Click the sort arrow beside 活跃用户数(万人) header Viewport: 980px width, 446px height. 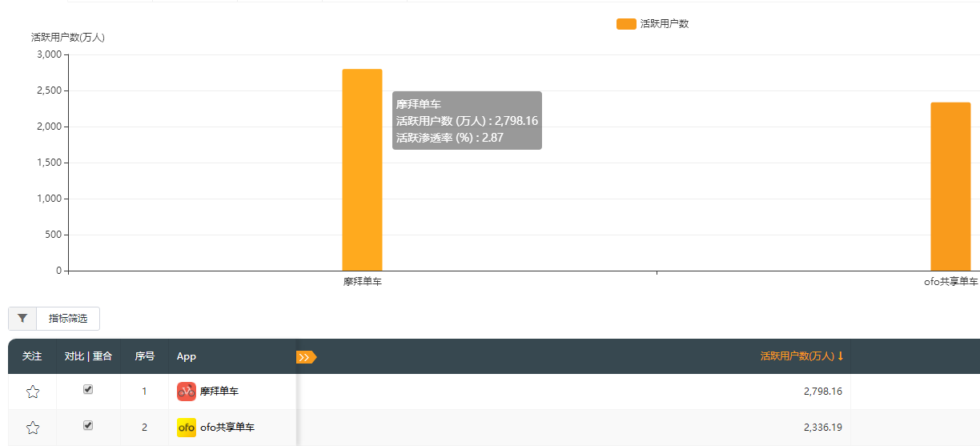(x=841, y=356)
